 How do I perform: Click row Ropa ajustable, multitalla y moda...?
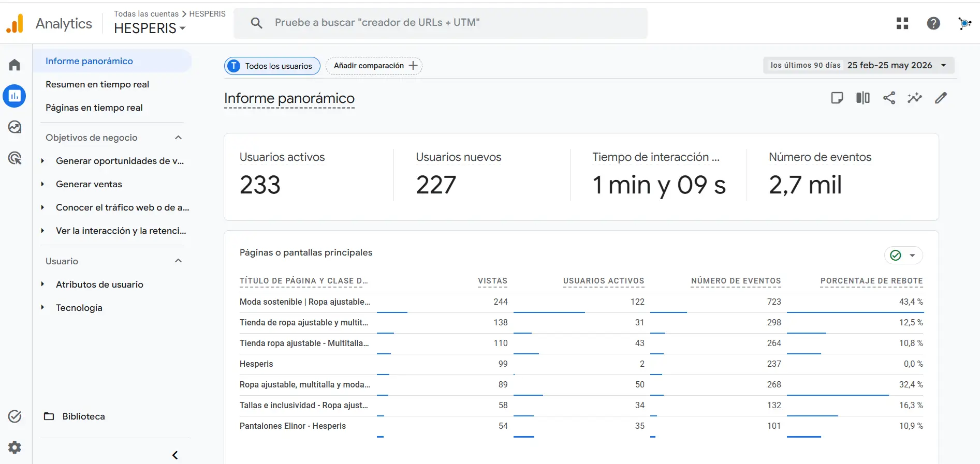pos(581,385)
